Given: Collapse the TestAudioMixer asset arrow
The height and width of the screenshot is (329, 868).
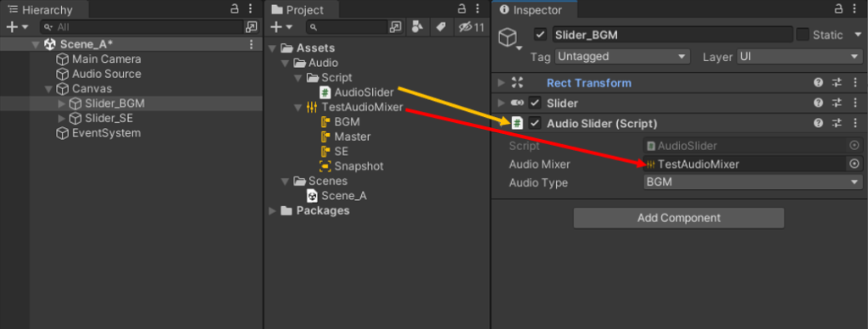Looking at the screenshot, I should click(x=298, y=108).
